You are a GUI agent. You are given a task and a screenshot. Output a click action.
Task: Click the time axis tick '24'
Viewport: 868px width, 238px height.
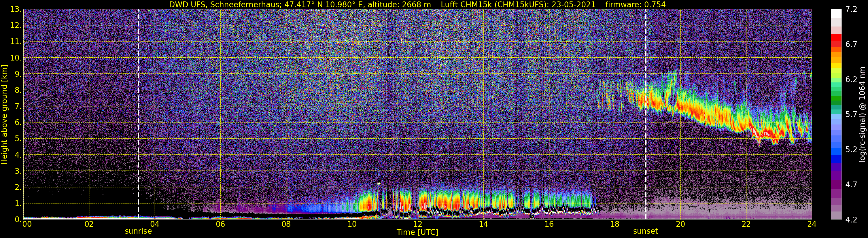[812, 224]
